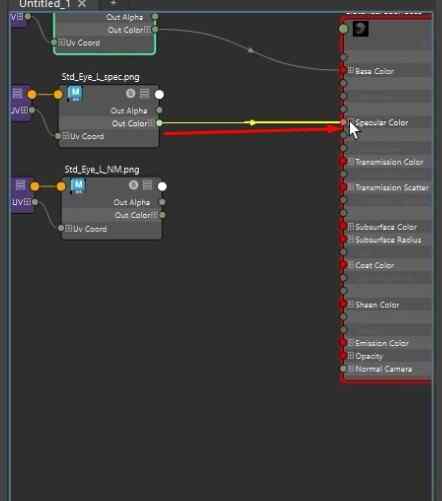Screen dimensions: 442x501
Task: Click file node icon of Std_Eye_L_NM.png
Action: click(x=78, y=185)
